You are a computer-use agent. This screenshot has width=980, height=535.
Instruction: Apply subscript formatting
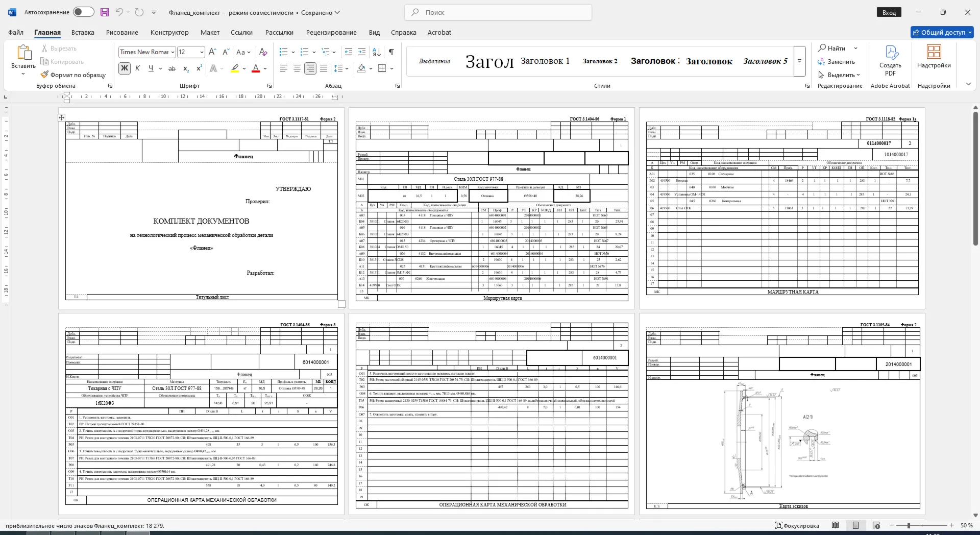(x=186, y=68)
